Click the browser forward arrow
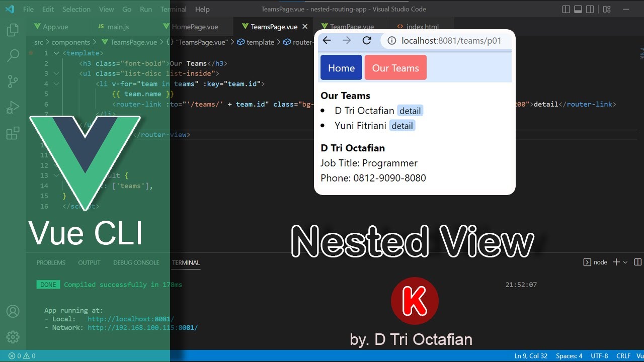This screenshot has height=362, width=644. point(346,41)
